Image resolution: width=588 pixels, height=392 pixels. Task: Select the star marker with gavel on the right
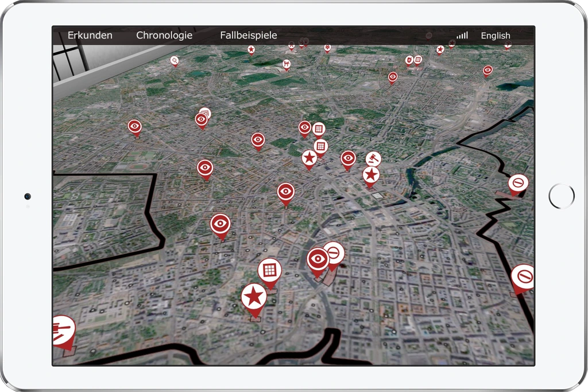tap(372, 175)
